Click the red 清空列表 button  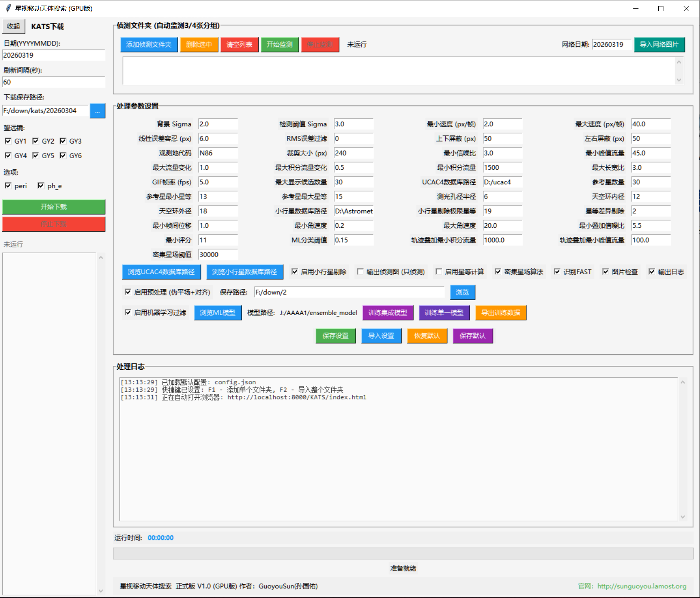[239, 45]
